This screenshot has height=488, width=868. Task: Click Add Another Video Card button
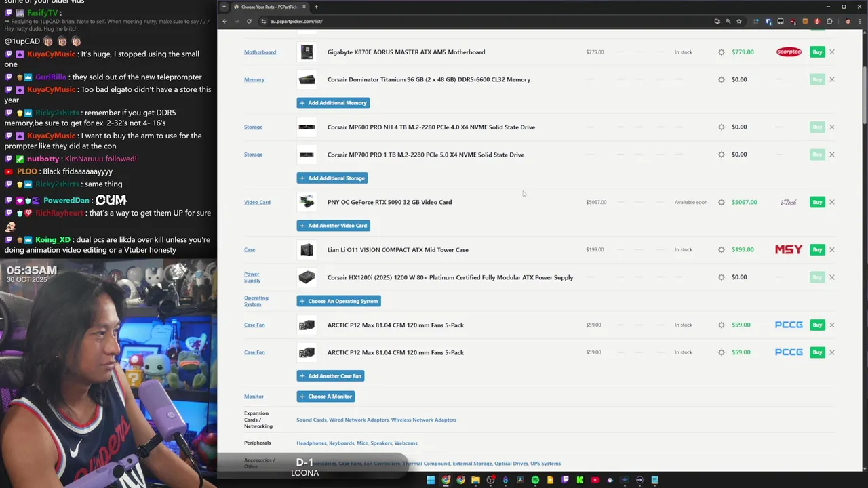[333, 226]
